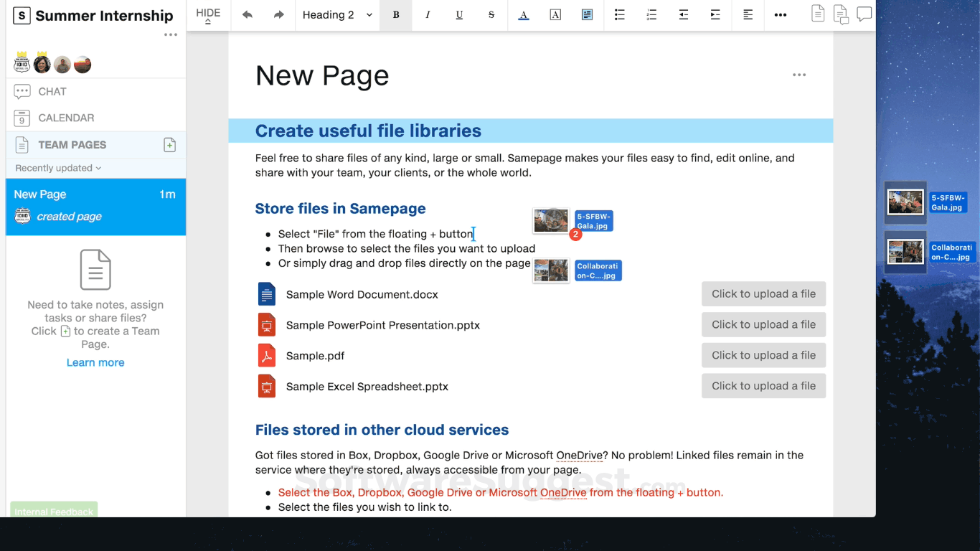Increase the paragraph indent

click(715, 14)
